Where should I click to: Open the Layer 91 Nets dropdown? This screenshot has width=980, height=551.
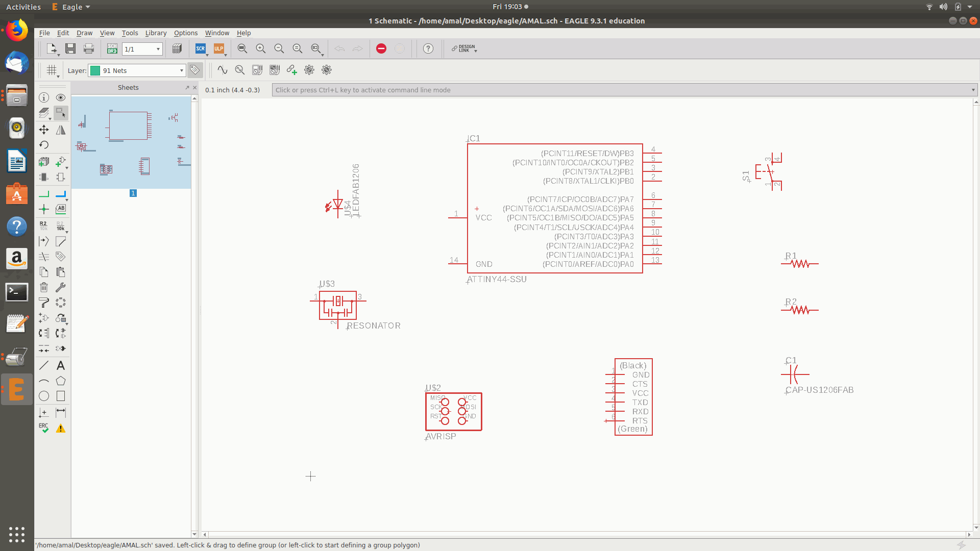181,70
